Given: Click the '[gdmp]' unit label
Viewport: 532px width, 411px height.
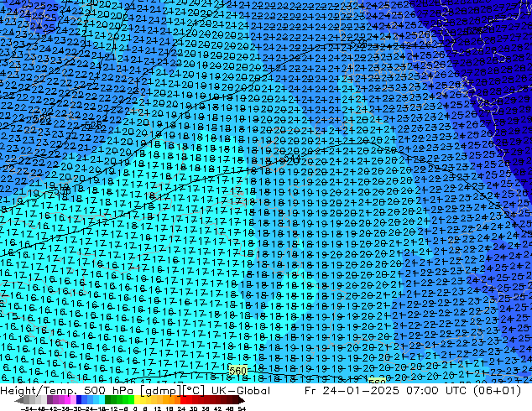Looking at the screenshot, I should [161, 391].
